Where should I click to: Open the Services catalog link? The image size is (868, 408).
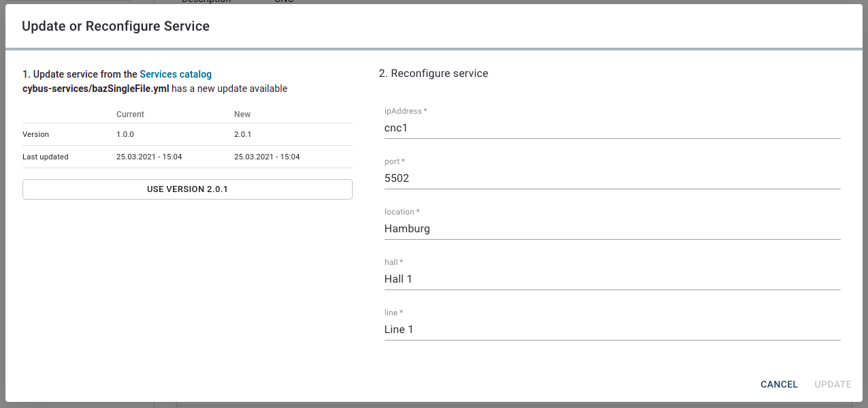(176, 74)
